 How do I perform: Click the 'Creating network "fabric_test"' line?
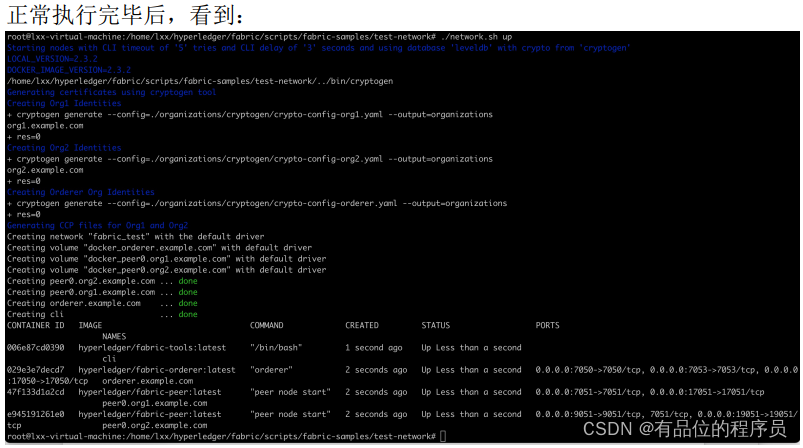coord(136,237)
